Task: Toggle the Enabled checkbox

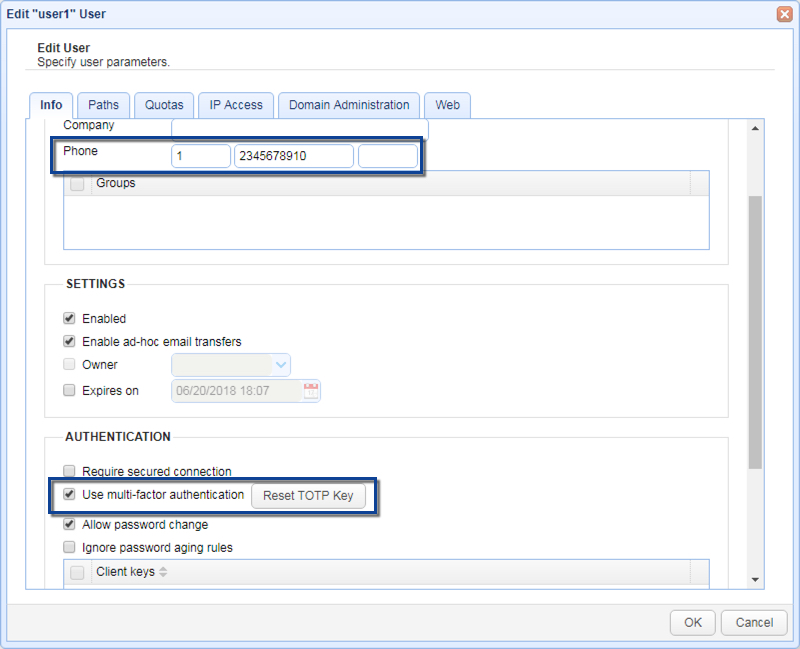Action: coord(69,319)
